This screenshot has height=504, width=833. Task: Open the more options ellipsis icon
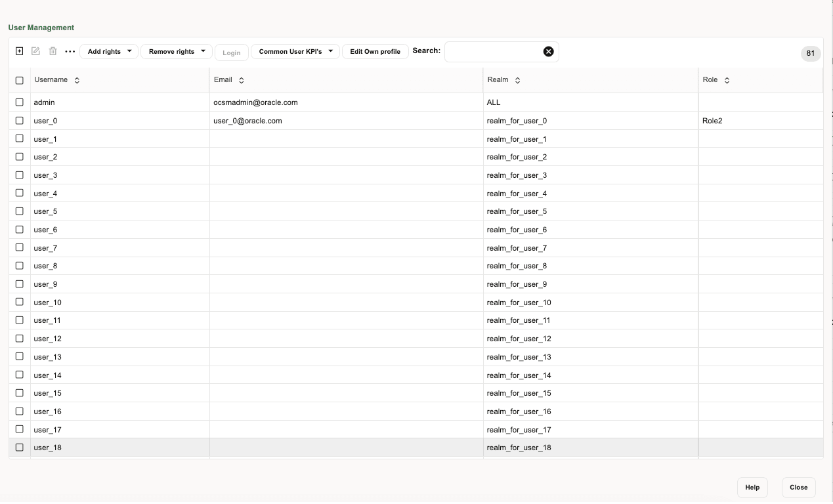click(x=70, y=51)
